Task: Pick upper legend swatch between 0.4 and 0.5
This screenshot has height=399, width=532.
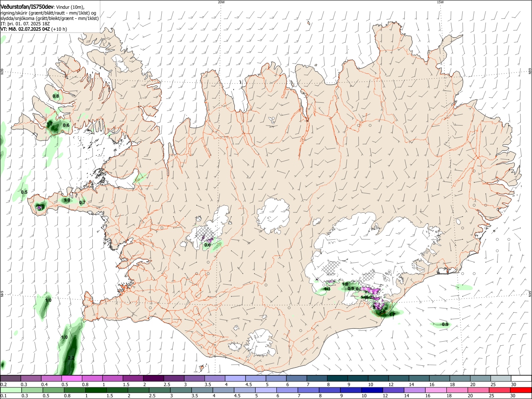Action: point(51,378)
